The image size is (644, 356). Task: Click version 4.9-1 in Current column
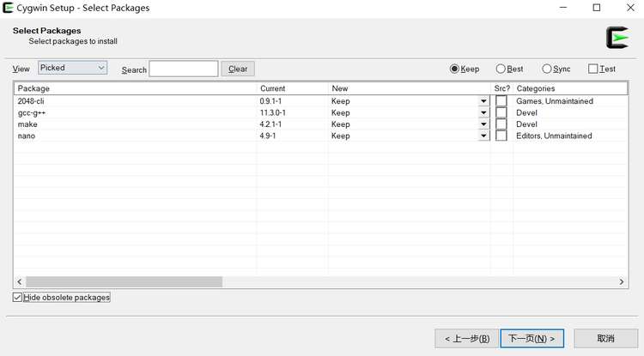point(268,136)
